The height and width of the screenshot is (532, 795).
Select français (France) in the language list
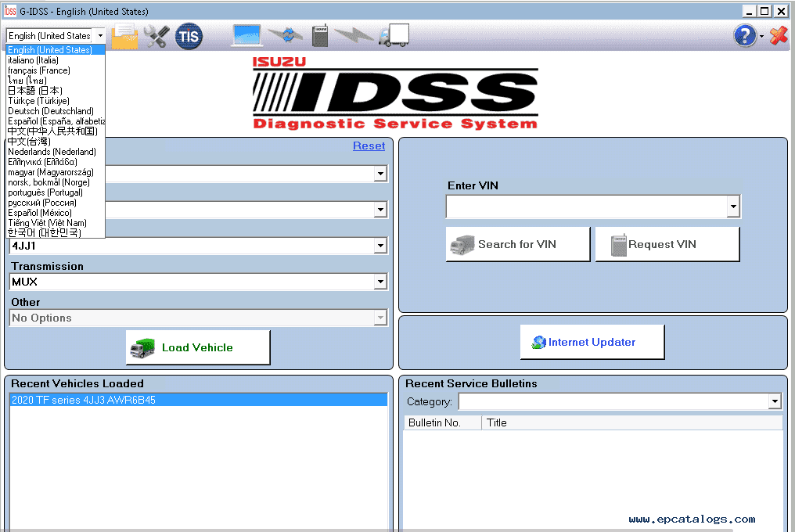pyautogui.click(x=39, y=70)
